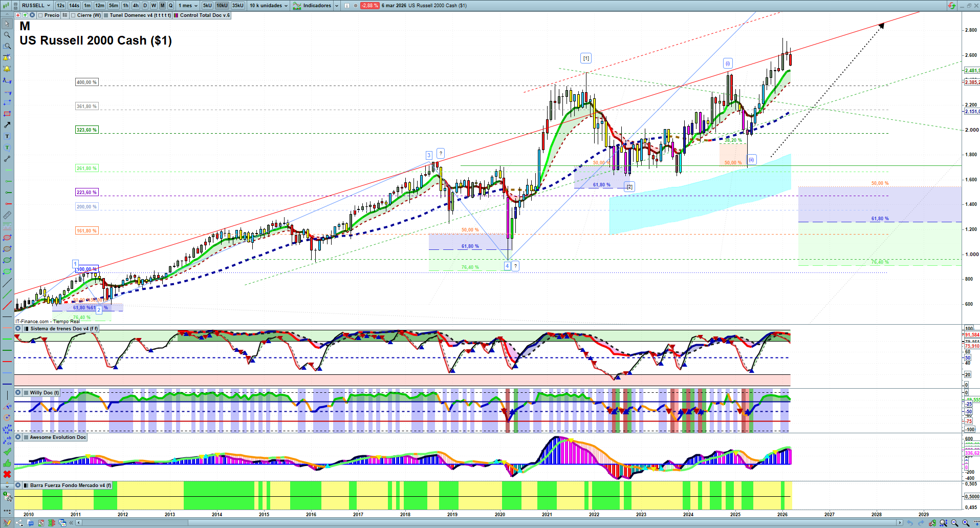Screen dimensions: 980x528
Task: Select the alert bell with cursor tool
Action: (x=7, y=57)
